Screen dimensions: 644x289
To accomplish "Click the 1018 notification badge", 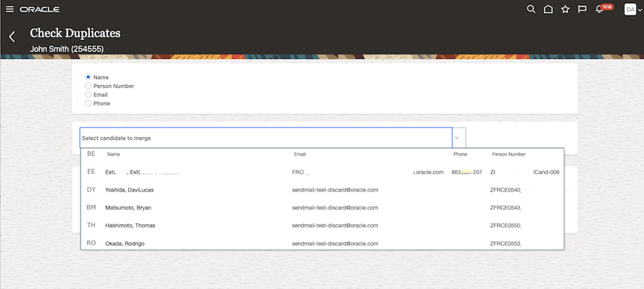I will [x=607, y=7].
